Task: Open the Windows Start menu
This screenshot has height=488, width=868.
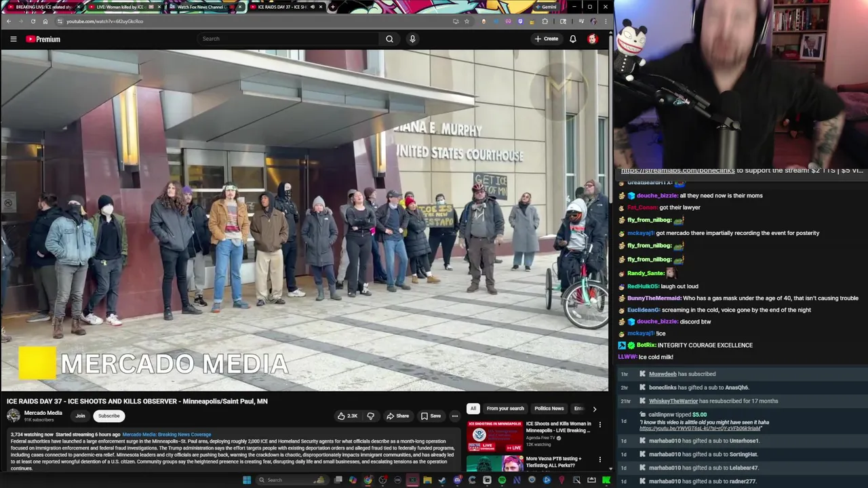Action: [x=247, y=480]
